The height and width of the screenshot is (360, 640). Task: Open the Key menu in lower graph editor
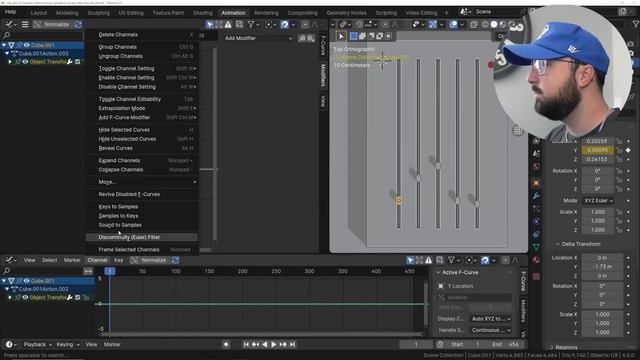click(118, 260)
